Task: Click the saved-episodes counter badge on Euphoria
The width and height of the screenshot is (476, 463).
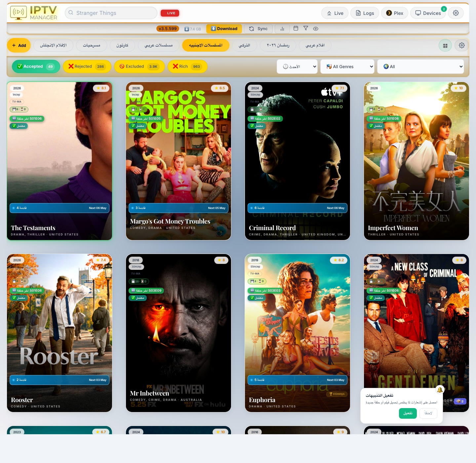Action: [257, 281]
